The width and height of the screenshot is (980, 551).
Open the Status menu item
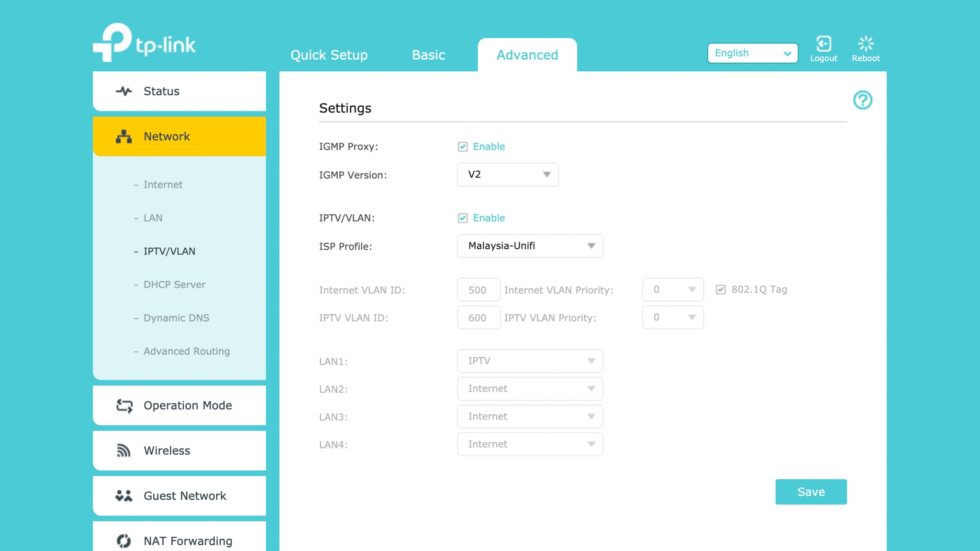point(179,91)
